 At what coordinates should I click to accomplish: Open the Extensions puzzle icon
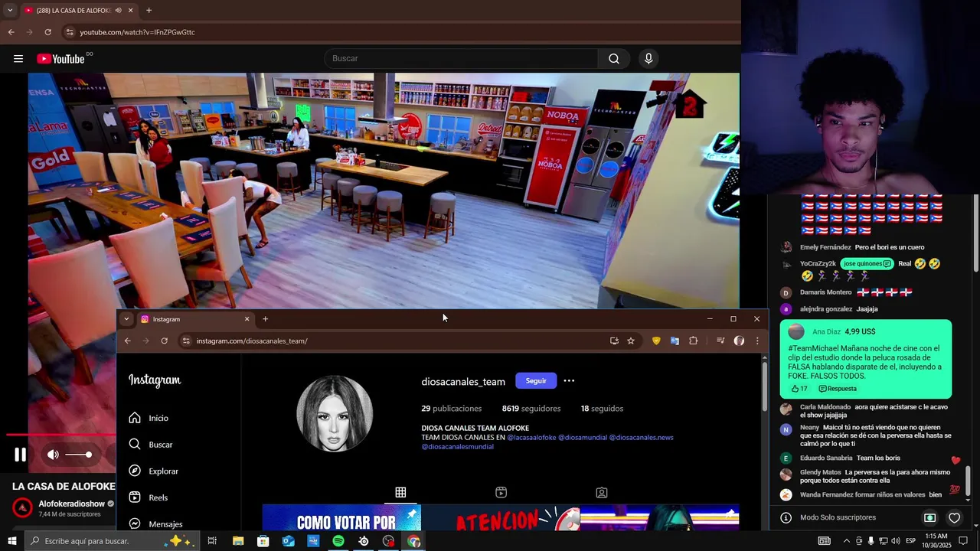click(x=694, y=341)
